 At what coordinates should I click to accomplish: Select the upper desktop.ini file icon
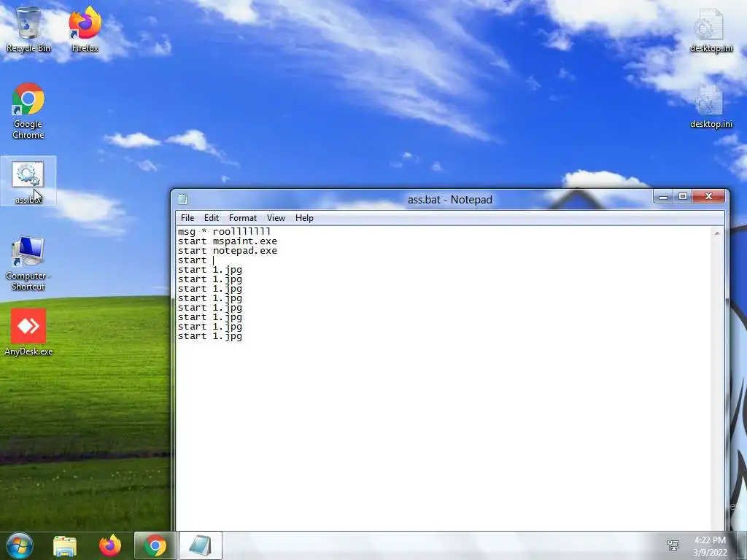[x=711, y=31]
